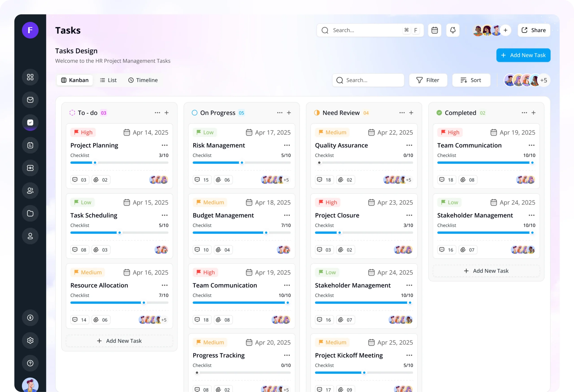
Task: Click the assignee avatars on the Task Scheduling card
Action: coord(161,250)
